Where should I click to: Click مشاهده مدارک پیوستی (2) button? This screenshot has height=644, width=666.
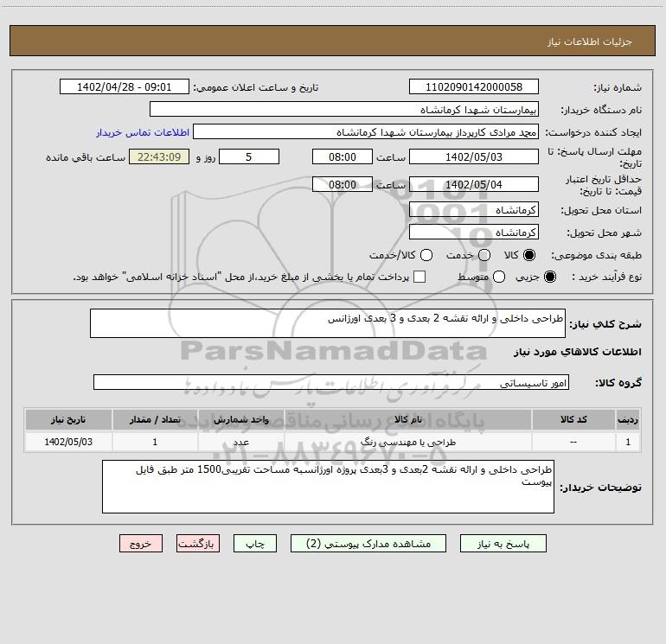pyautogui.click(x=368, y=544)
